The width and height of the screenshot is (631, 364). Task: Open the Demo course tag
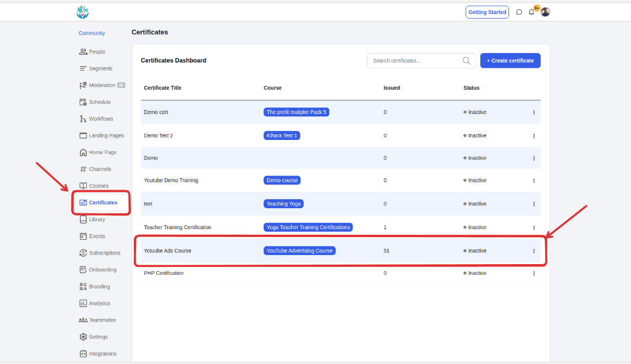click(282, 180)
